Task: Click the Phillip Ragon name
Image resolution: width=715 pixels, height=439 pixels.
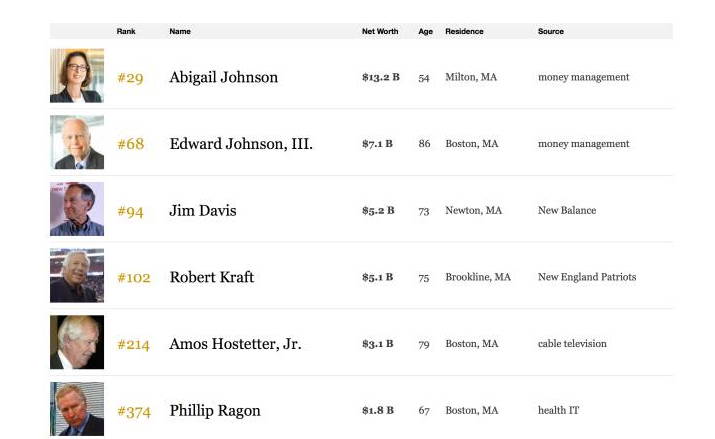Action: pos(215,411)
